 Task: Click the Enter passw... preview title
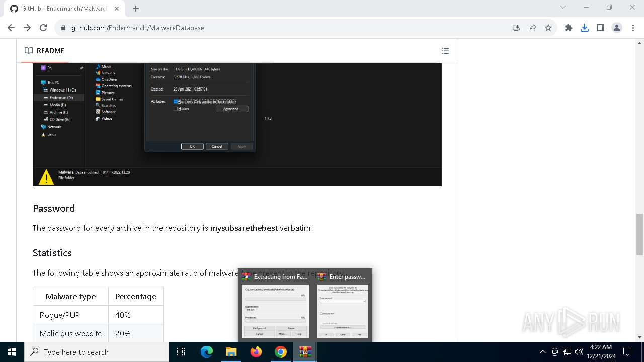pyautogui.click(x=347, y=277)
